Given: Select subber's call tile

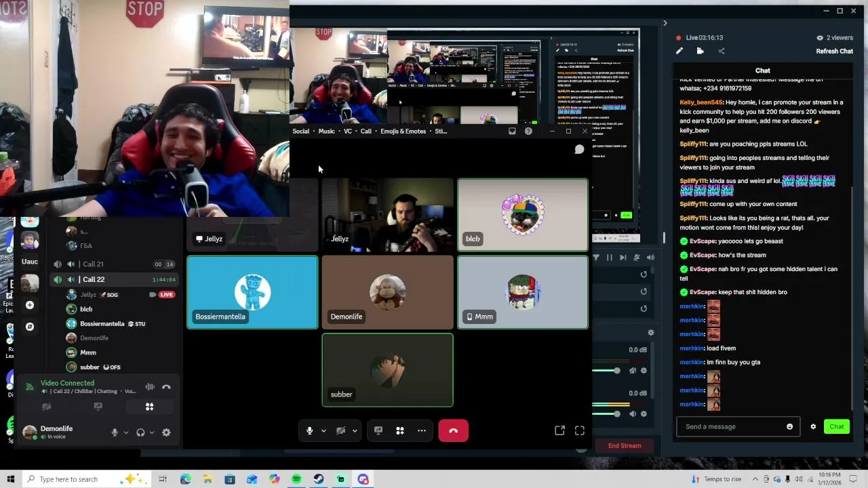Looking at the screenshot, I should (387, 370).
